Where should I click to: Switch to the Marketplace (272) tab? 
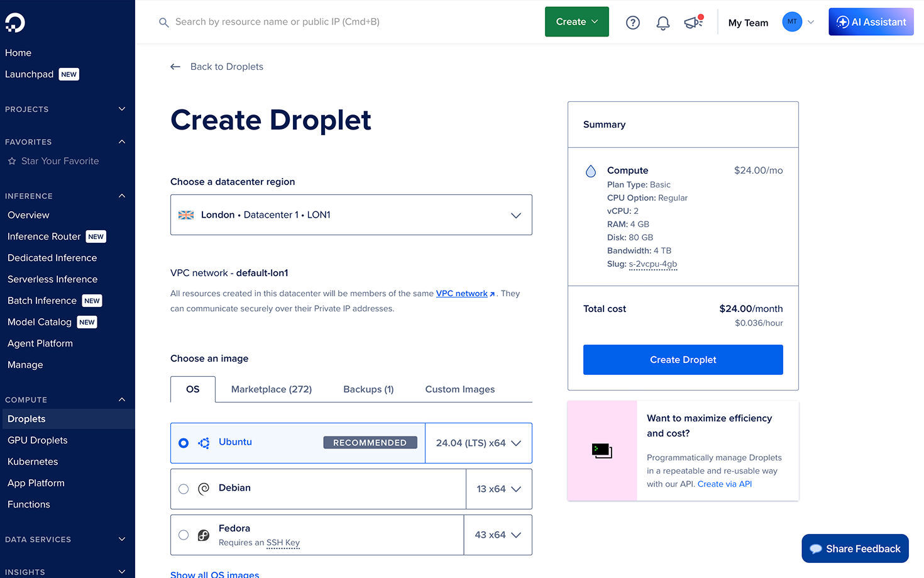tap(272, 389)
